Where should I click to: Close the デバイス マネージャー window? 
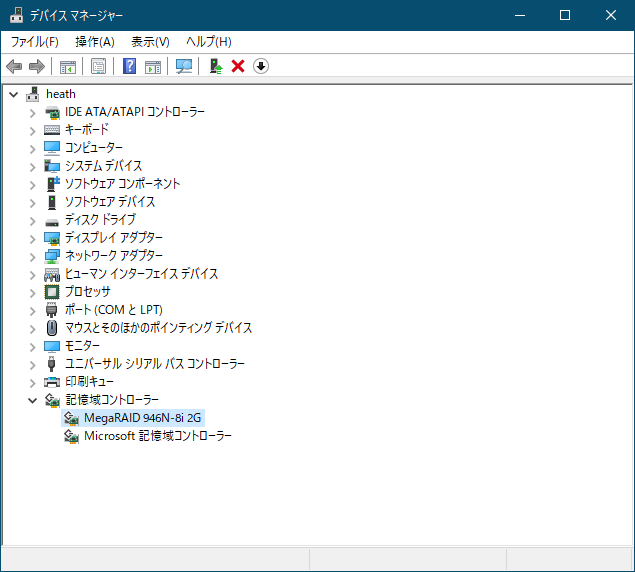click(611, 15)
